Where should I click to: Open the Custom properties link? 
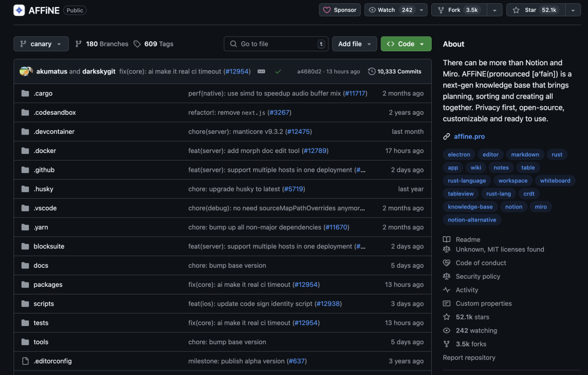pos(483,303)
